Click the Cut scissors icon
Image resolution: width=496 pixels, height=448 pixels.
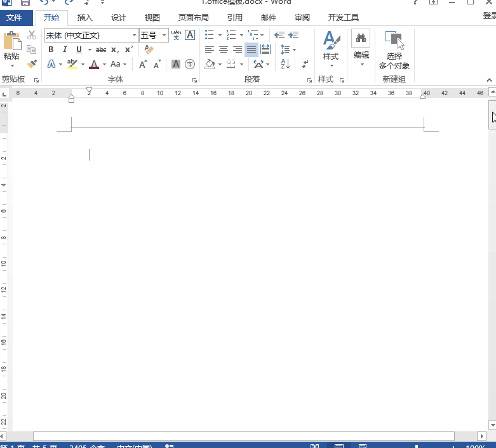32,35
